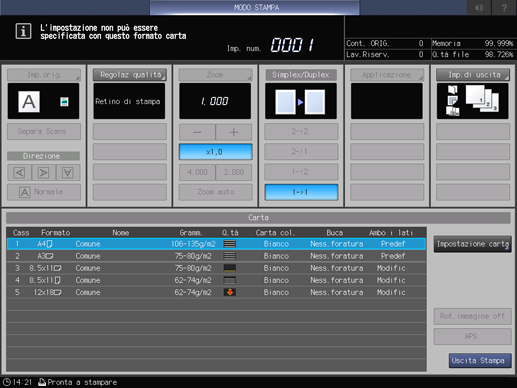Screen dimensions: 517x388
Task: Open the Zoom settings header
Action: point(215,75)
